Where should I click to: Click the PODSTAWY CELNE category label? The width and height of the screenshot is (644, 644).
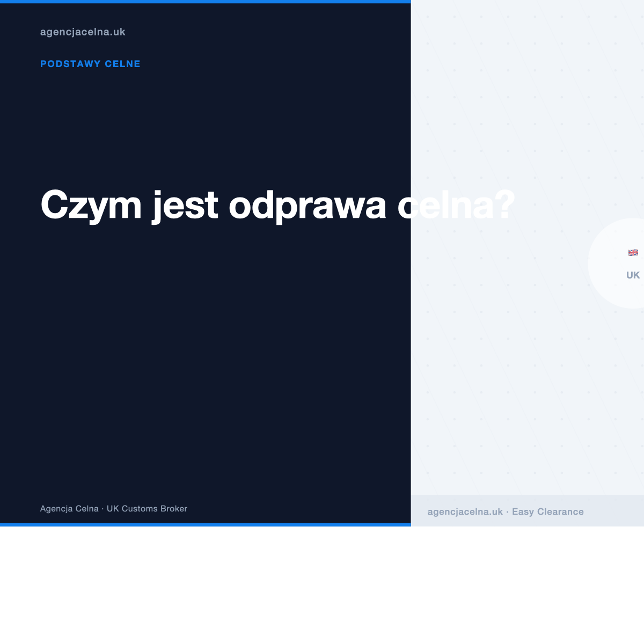pyautogui.click(x=90, y=64)
